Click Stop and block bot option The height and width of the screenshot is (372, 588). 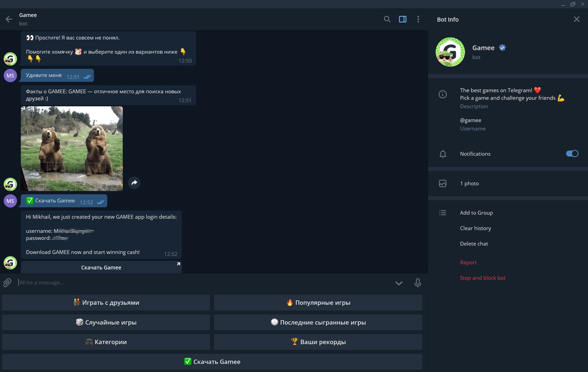pos(482,277)
